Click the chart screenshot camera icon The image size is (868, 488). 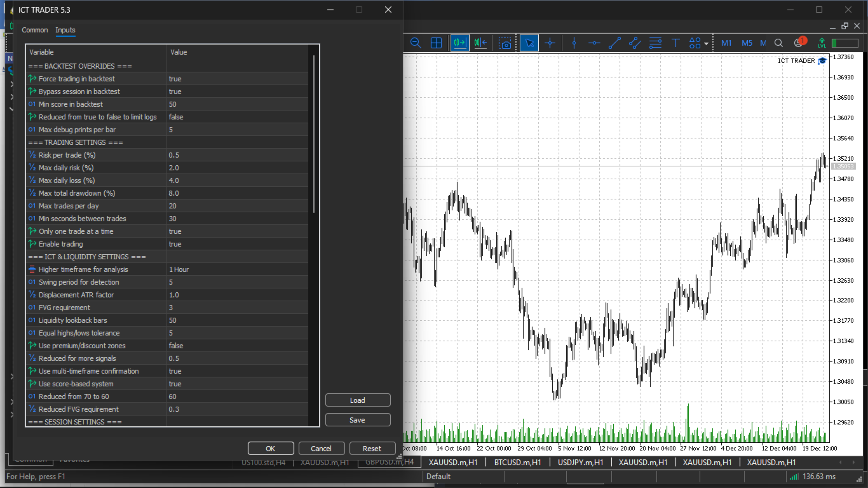pyautogui.click(x=505, y=43)
